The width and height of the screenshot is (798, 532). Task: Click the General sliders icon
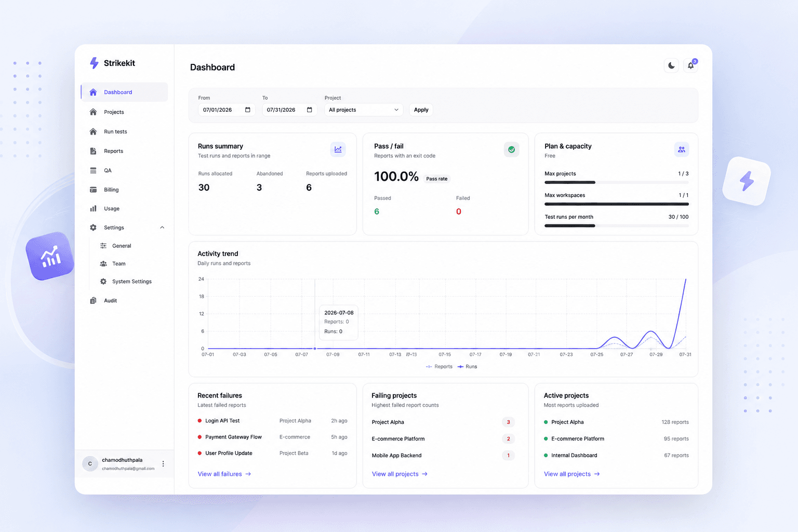click(103, 246)
